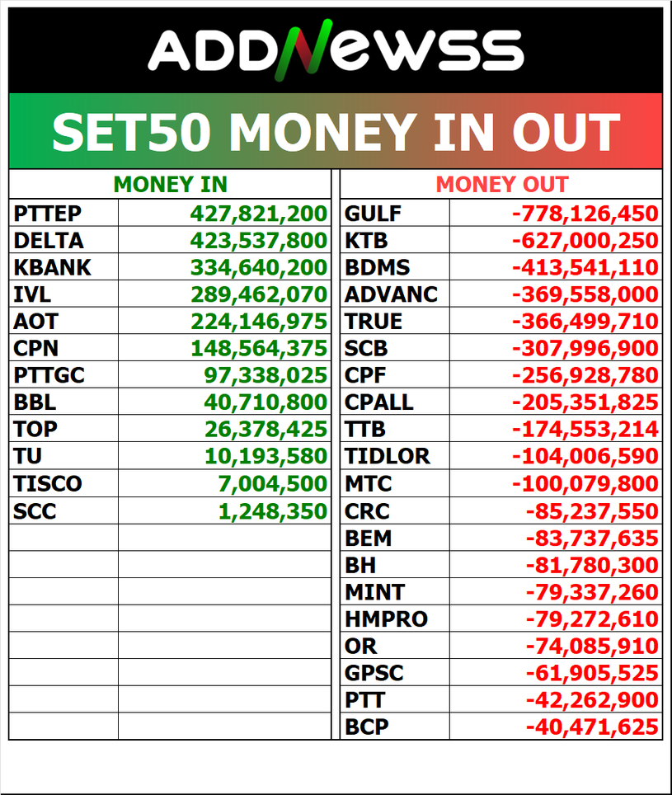Select the GULF symbol cell

[x=373, y=214]
